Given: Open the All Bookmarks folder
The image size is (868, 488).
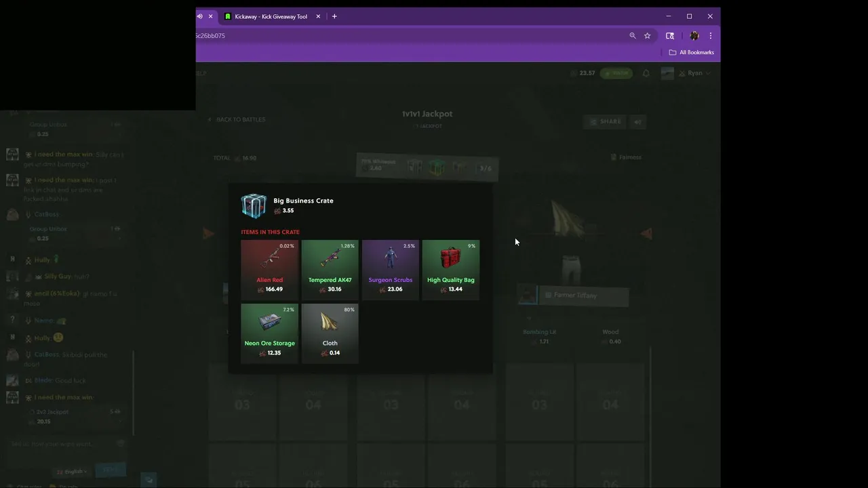Looking at the screenshot, I should click(x=692, y=52).
